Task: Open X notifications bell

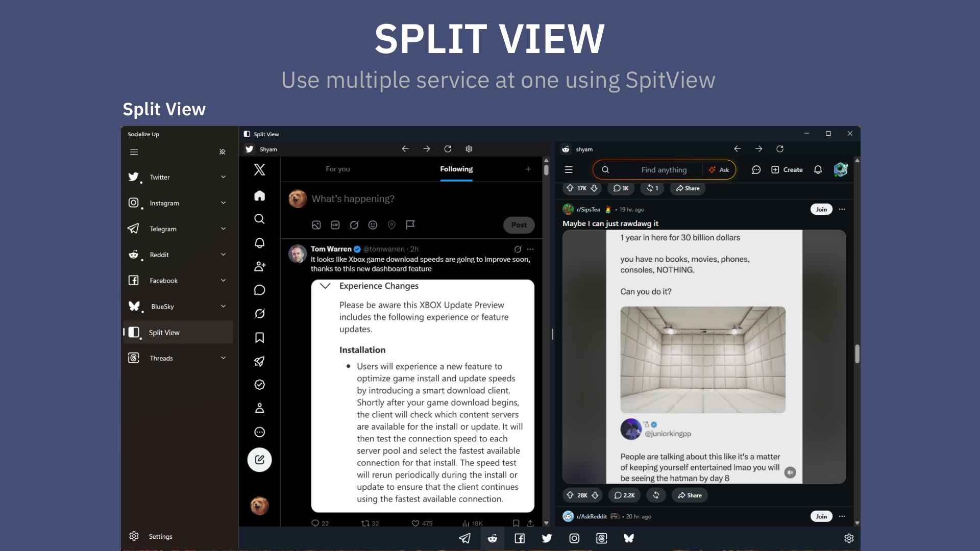Action: click(259, 243)
